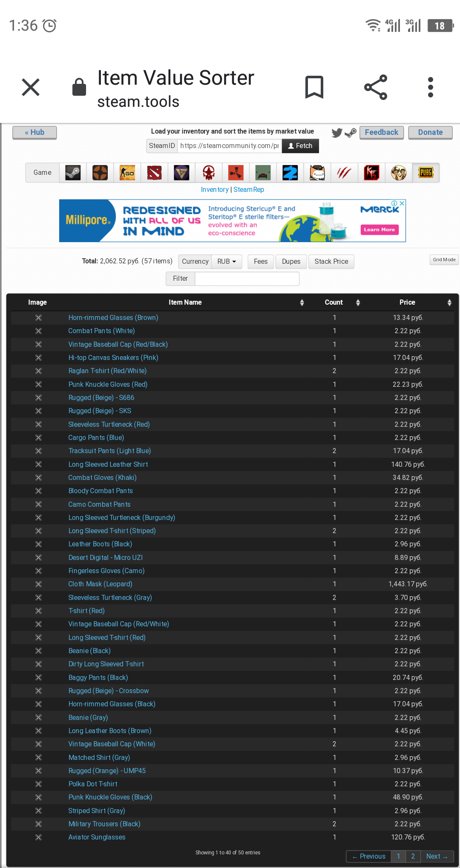
Task: Click the Fetch button
Action: point(300,146)
